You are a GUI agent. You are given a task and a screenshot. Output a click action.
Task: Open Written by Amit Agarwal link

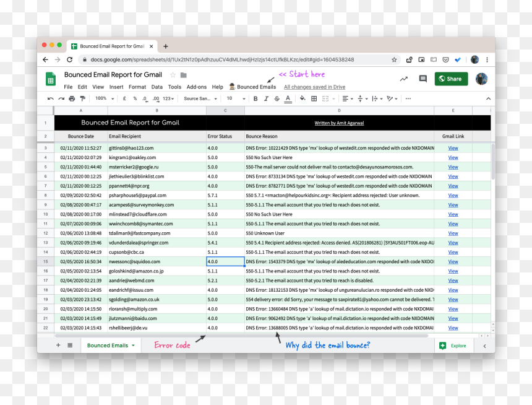(x=339, y=123)
